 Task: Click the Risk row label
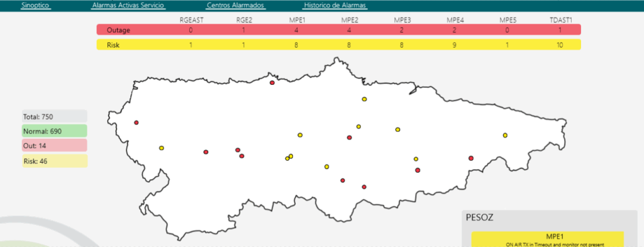(113, 45)
